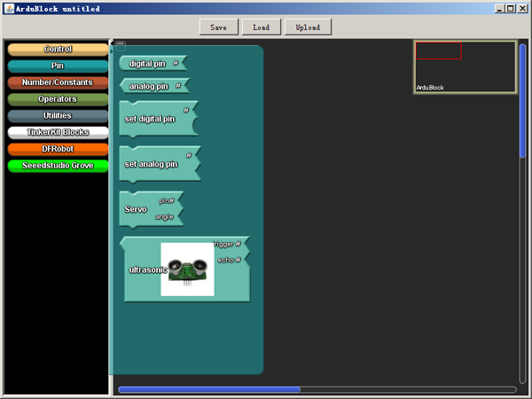Image resolution: width=532 pixels, height=399 pixels.
Task: Click the echo # socket on ultrasonic block
Action: (x=230, y=260)
